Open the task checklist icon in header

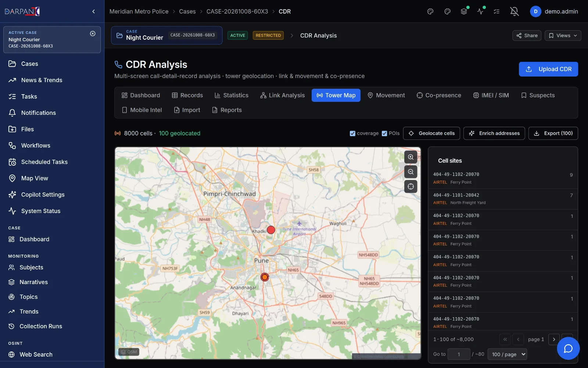496,11
